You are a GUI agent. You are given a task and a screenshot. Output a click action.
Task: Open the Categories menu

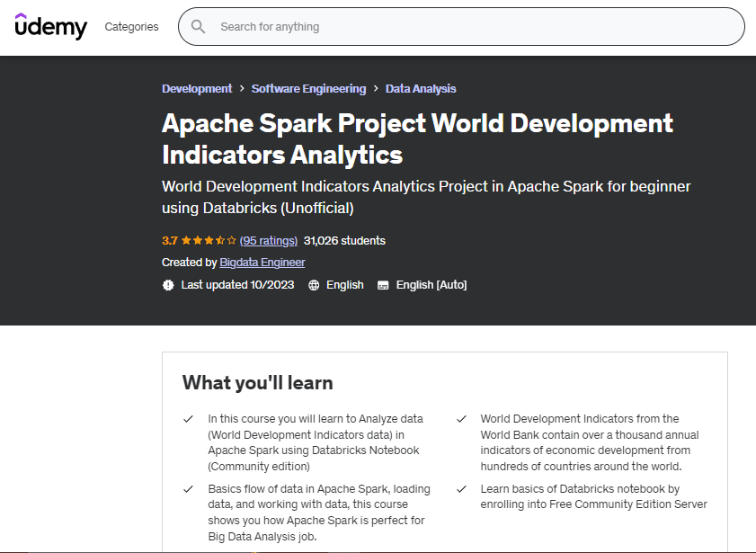[x=131, y=27]
